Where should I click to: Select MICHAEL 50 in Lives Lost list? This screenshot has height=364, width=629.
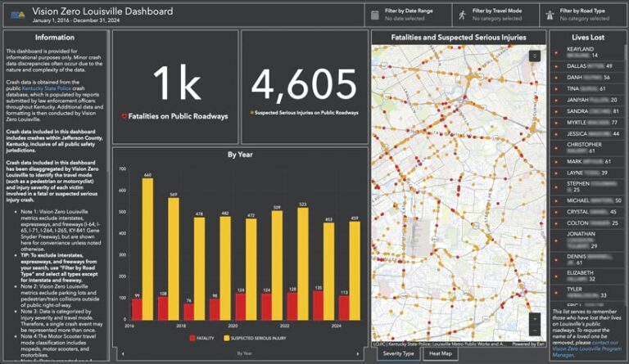click(x=588, y=200)
